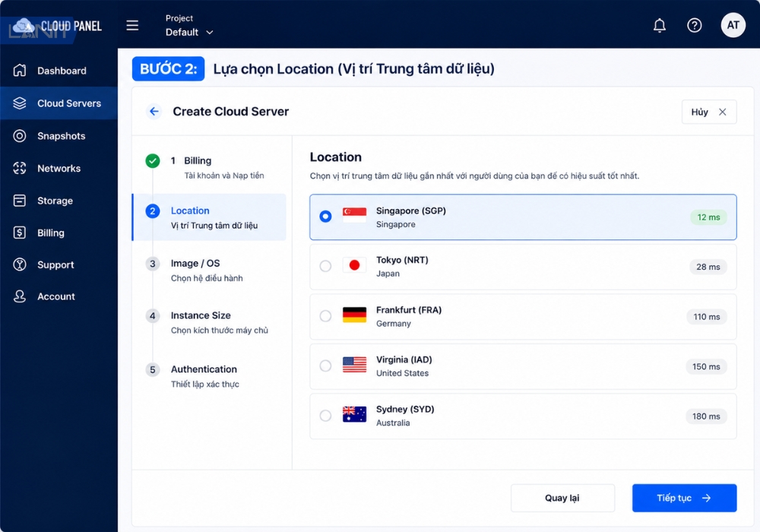Select the Singapore (SGP) radio button

coord(326,216)
